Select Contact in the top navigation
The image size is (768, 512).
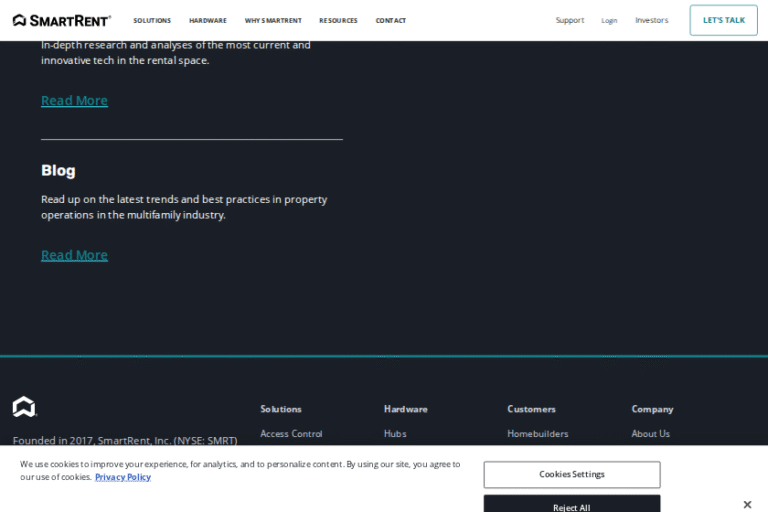tap(391, 20)
